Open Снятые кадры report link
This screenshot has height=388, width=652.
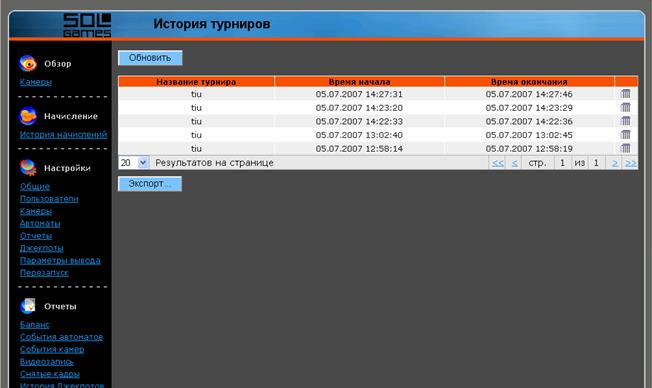tap(49, 374)
